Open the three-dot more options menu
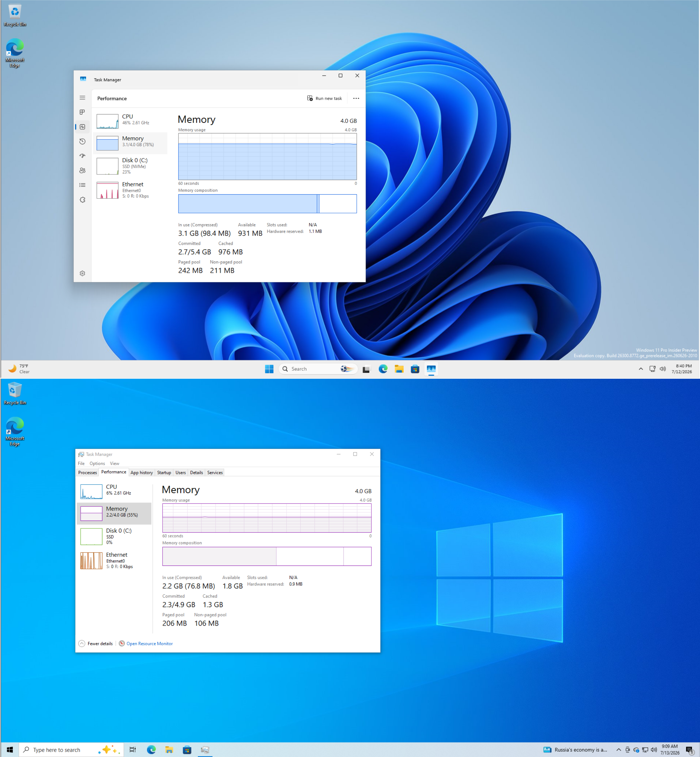Viewport: 700px width, 757px height. click(x=356, y=98)
